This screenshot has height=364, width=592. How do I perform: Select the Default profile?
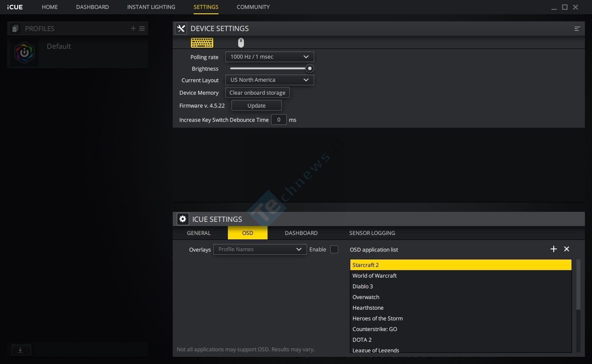pyautogui.click(x=78, y=53)
